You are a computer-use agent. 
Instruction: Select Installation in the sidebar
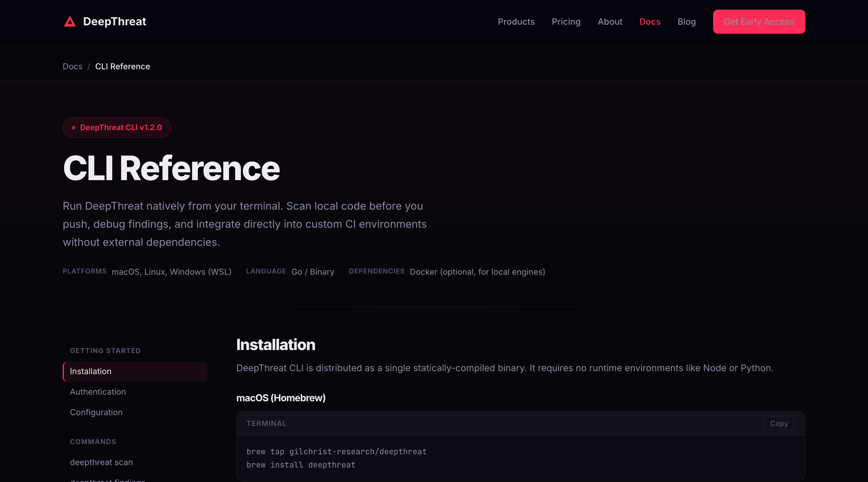pyautogui.click(x=91, y=371)
